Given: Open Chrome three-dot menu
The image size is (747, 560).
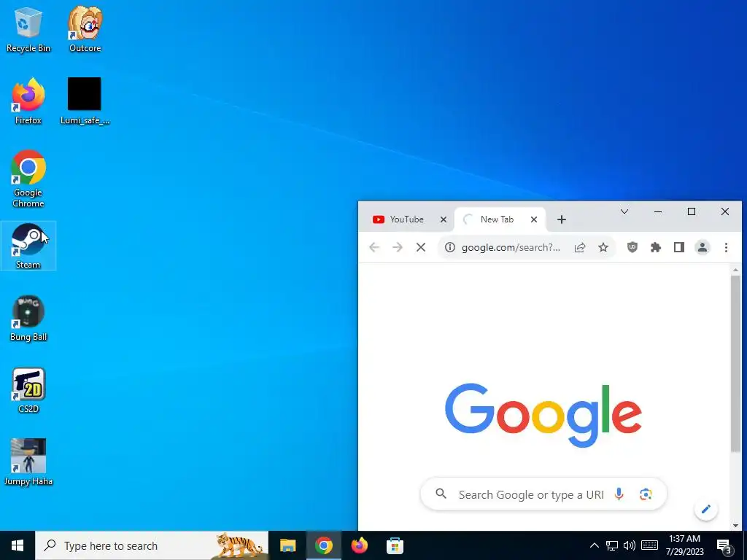Looking at the screenshot, I should pos(726,247).
